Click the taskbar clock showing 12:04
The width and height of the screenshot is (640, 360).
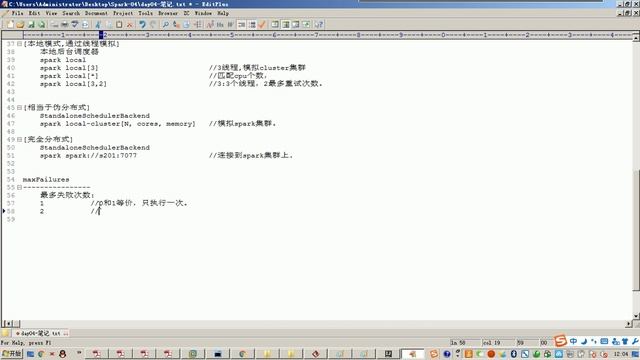(621, 354)
